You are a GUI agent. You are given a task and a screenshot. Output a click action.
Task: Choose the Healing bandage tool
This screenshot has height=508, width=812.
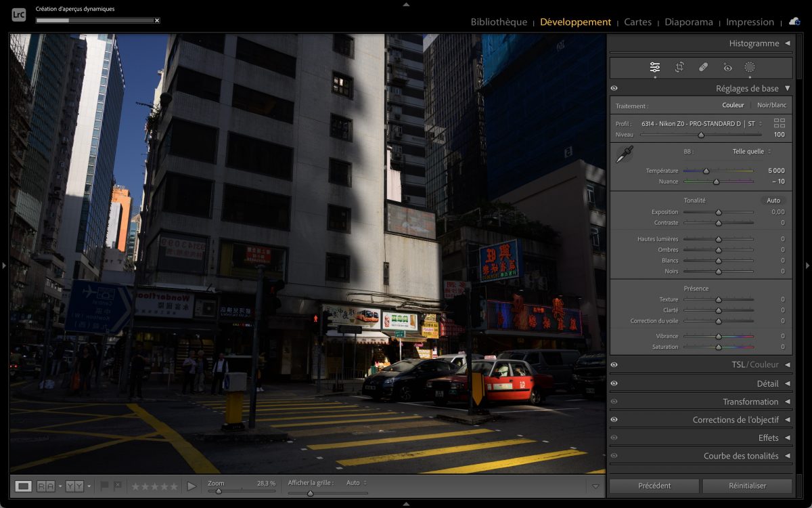703,67
